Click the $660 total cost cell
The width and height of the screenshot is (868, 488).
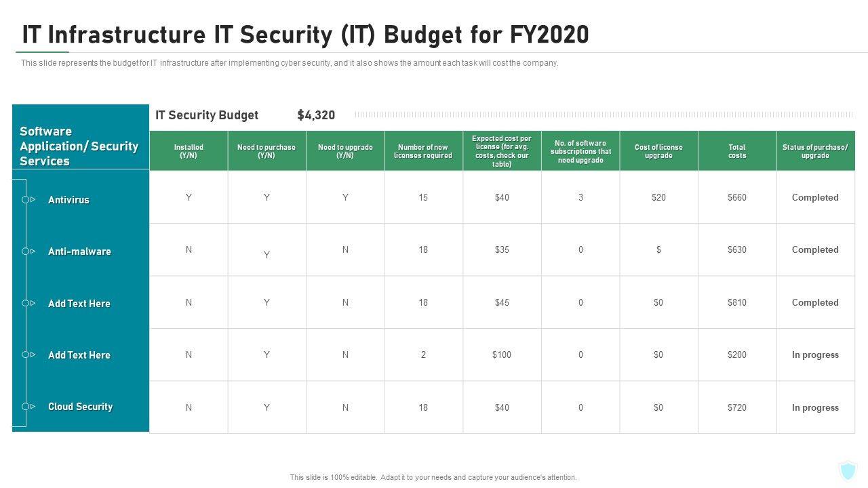tap(737, 197)
